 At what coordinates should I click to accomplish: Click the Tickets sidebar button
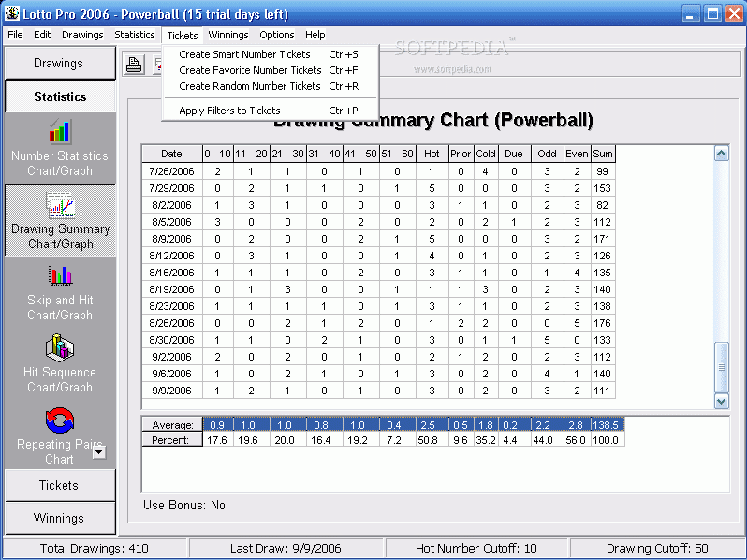click(x=60, y=485)
